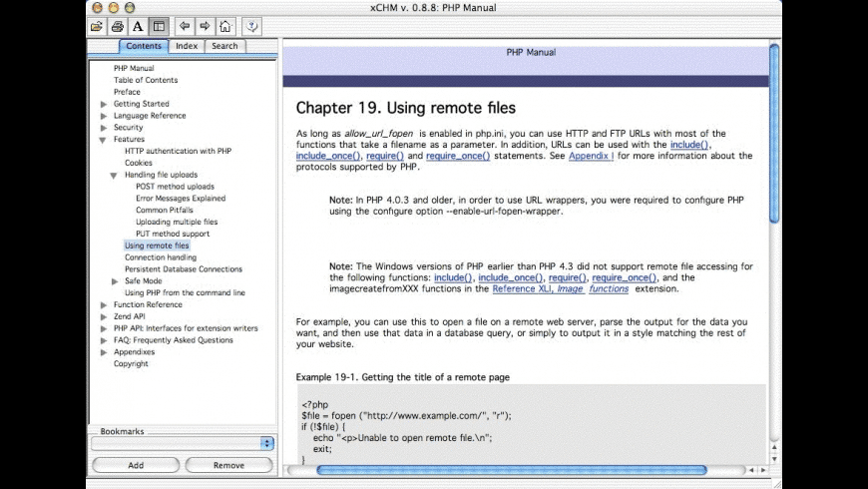Switch to the Search tab
Image resolution: width=868 pixels, height=489 pixels.
[224, 46]
